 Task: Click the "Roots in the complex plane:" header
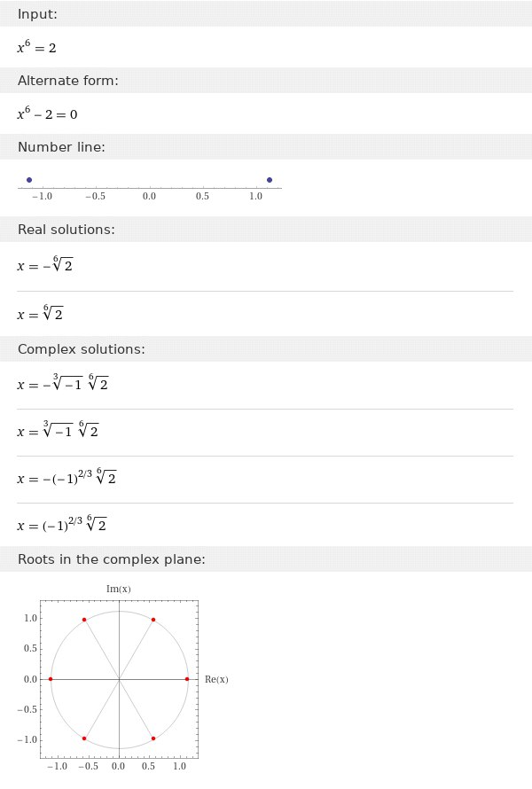[x=112, y=559]
